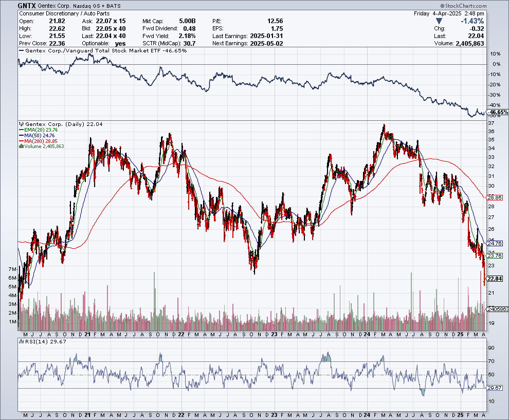The image size is (509, 420).
Task: Click the Next Earnings date 2025-05-02
Action: (x=266, y=44)
